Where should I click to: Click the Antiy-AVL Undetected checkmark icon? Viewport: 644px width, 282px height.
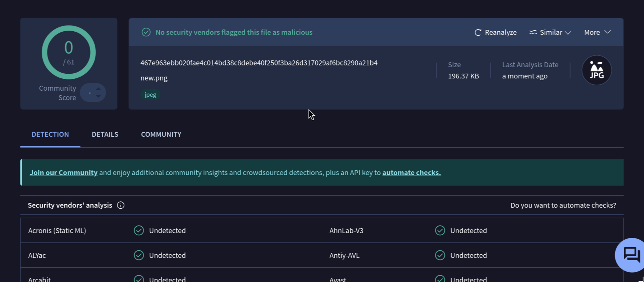pos(440,255)
